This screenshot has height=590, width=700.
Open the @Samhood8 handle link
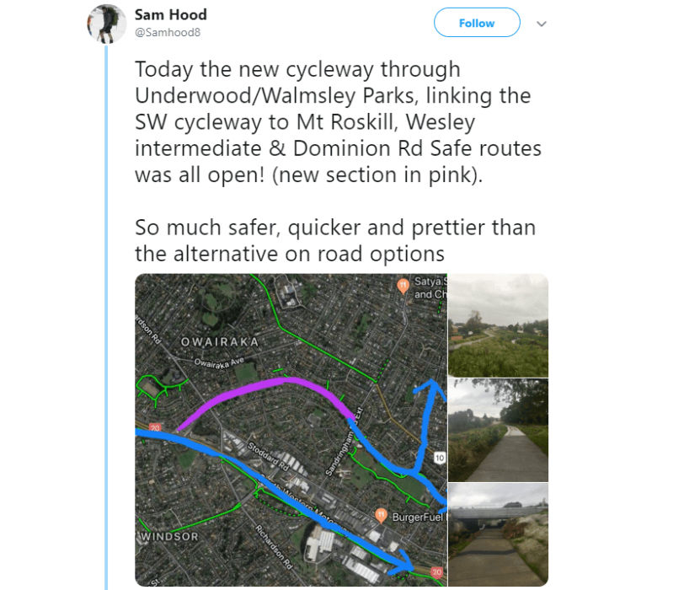[x=168, y=33]
